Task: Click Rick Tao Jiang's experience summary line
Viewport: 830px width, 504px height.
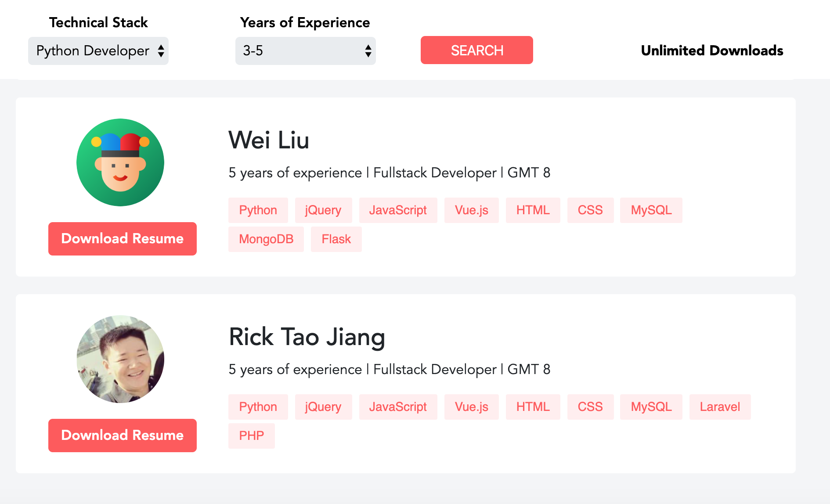Action: pos(389,370)
